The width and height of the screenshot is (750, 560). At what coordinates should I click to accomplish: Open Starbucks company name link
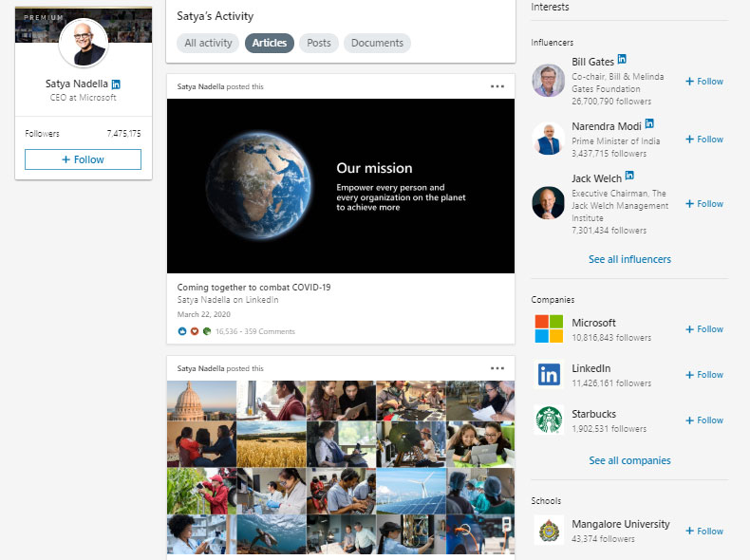(593, 414)
